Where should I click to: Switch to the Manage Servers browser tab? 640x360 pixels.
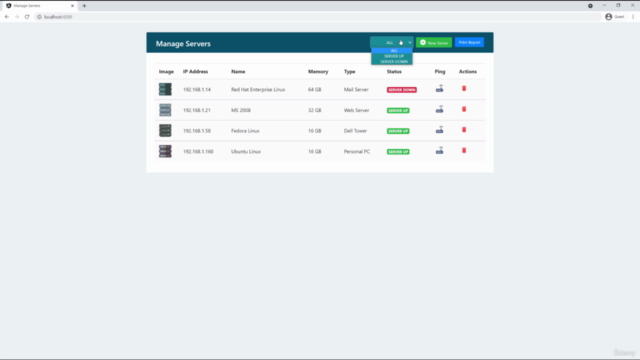(39, 6)
